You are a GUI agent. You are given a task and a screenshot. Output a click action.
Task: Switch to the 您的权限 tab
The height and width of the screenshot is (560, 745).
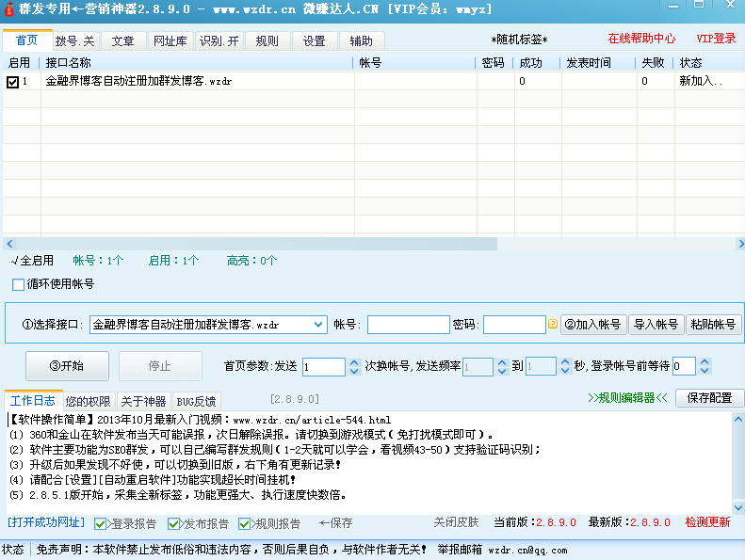click(88, 402)
